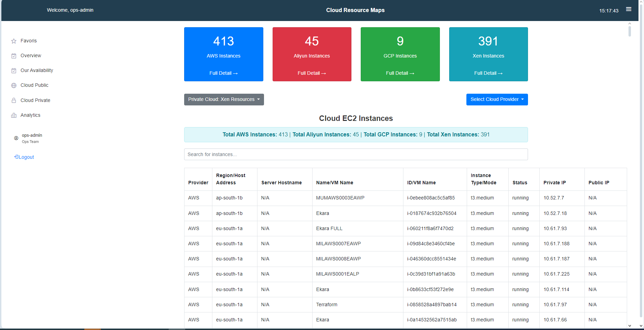Open Full Detail for AWS Instances
Image resolution: width=644 pixels, height=330 pixels.
coord(223,73)
